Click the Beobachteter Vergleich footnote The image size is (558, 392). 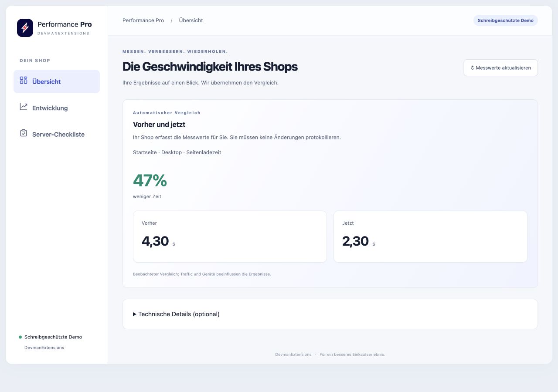(202, 274)
